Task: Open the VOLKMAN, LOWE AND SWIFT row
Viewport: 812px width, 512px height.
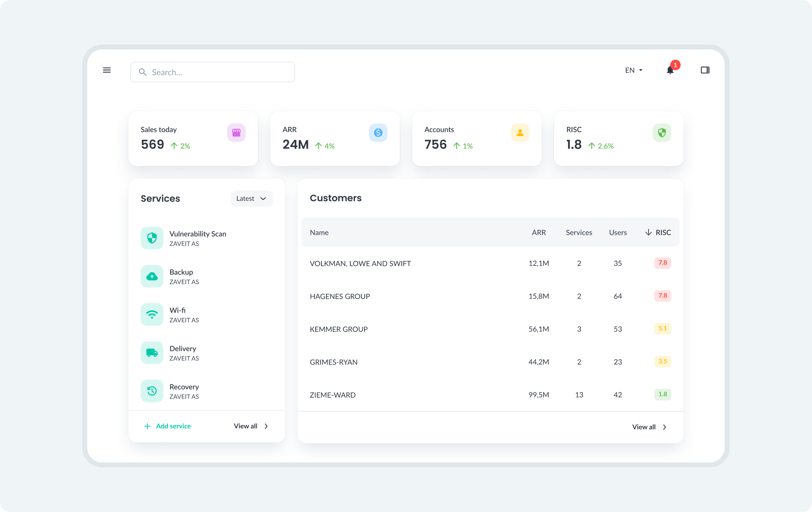Action: point(360,263)
